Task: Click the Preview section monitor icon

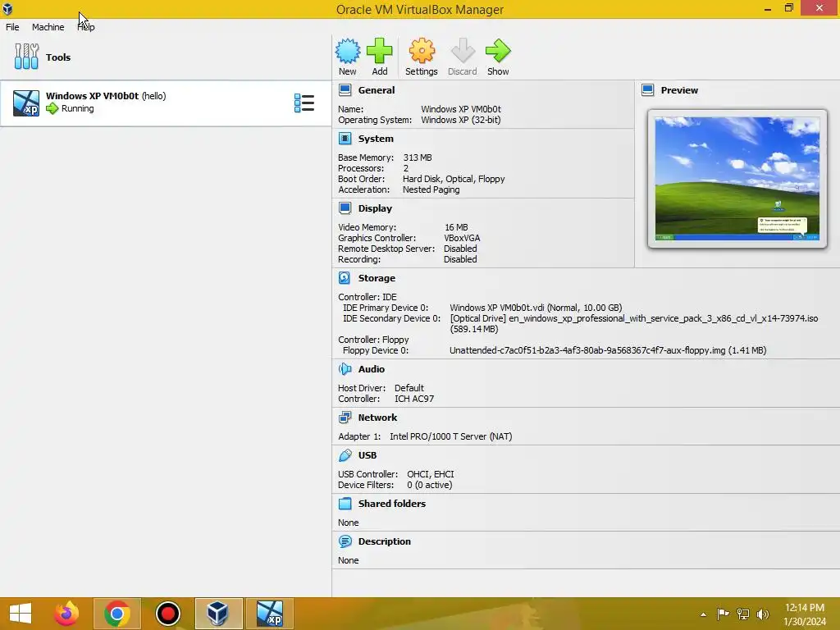Action: pyautogui.click(x=648, y=90)
